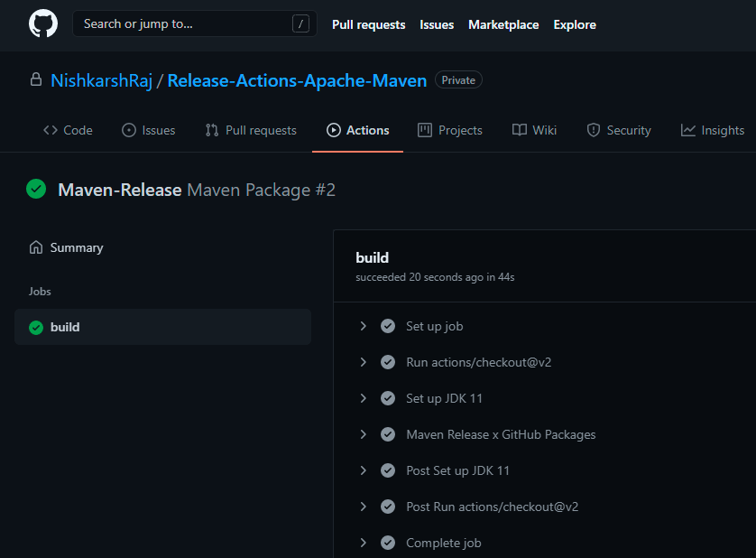Click the Maven-Release workflow name
This screenshot has width=756, height=558.
point(120,191)
